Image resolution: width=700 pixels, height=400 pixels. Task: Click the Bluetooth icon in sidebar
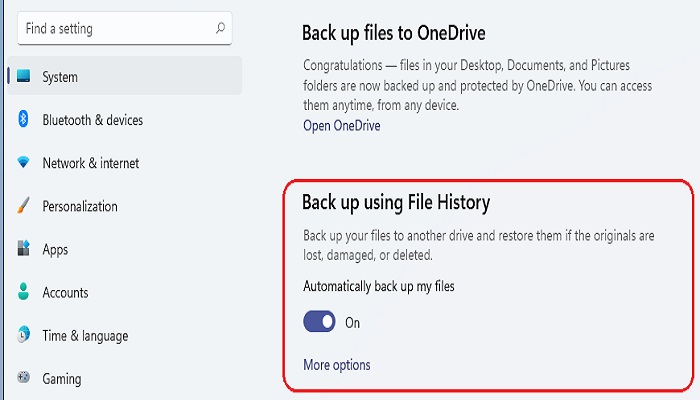23,120
